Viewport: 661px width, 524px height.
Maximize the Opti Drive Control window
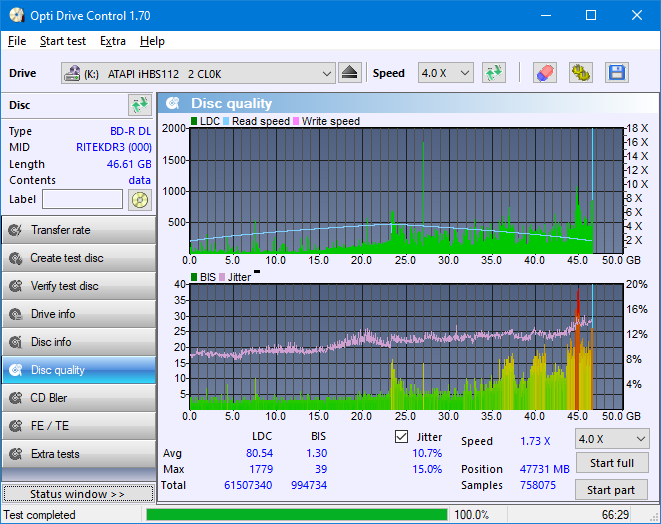591,16
